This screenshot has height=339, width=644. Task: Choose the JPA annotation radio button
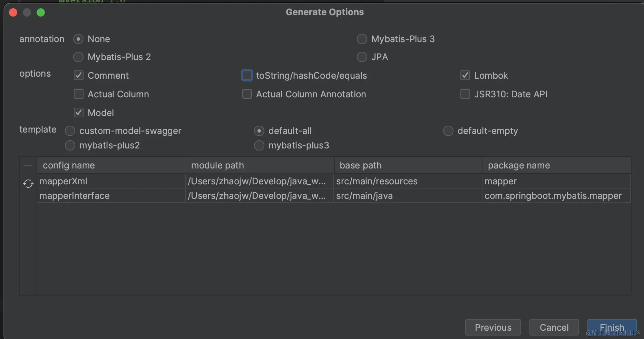pos(362,57)
